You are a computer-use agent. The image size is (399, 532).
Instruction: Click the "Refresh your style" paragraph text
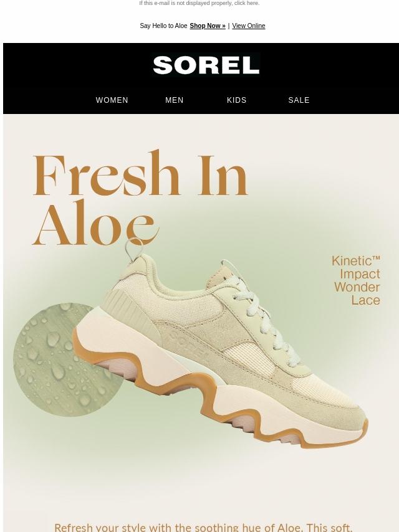[203, 527]
